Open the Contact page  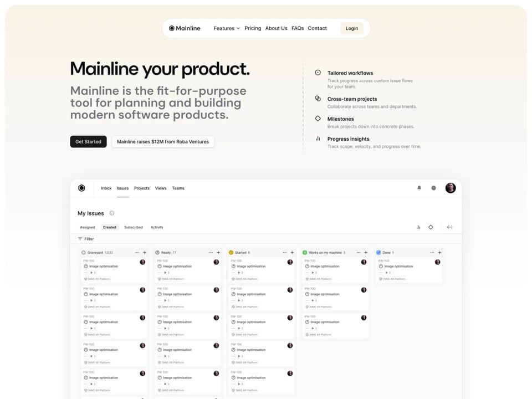pos(317,28)
